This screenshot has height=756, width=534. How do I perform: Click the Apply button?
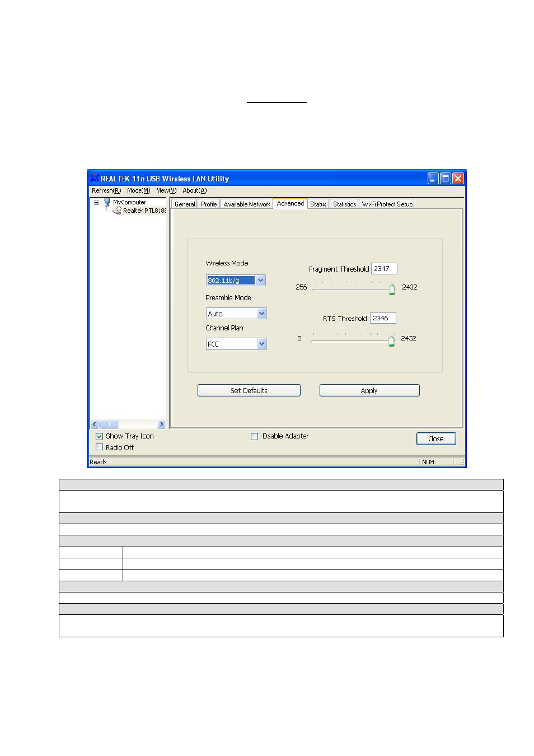(369, 390)
